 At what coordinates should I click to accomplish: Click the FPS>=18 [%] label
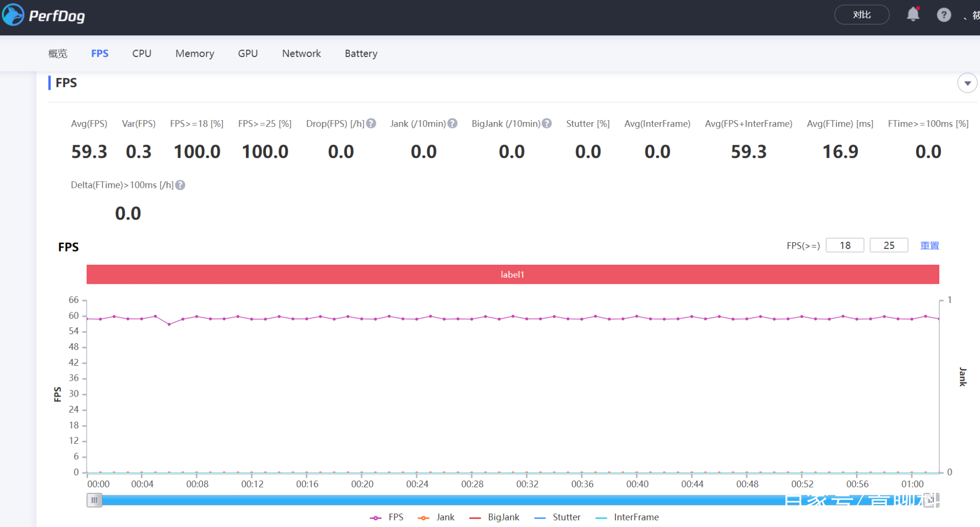click(196, 124)
